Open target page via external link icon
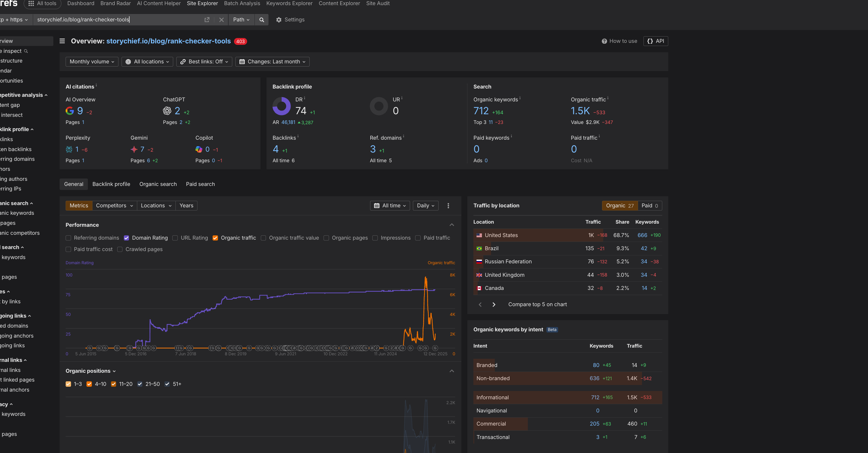The height and width of the screenshot is (453, 868). 207,19
